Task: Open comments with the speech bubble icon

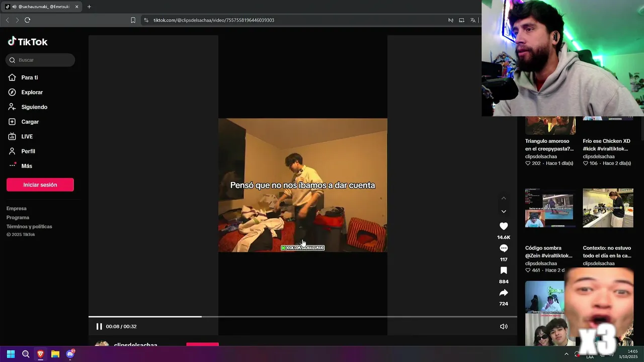Action: click(x=504, y=248)
